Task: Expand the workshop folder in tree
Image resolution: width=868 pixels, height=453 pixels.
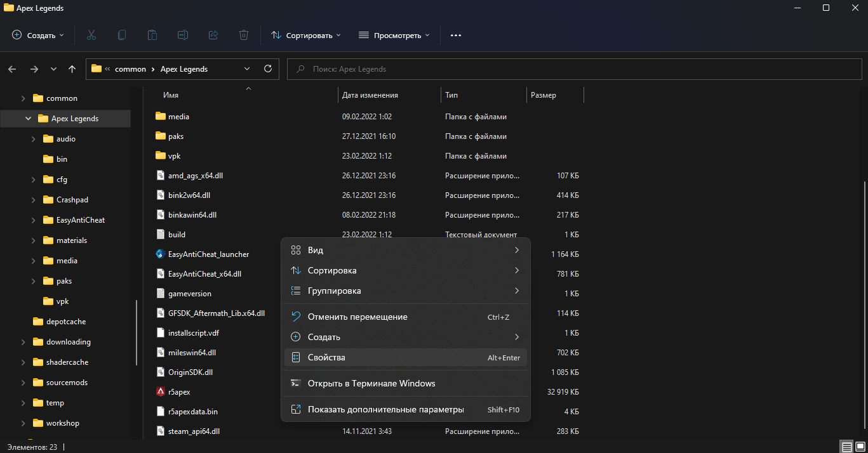Action: [x=23, y=423]
